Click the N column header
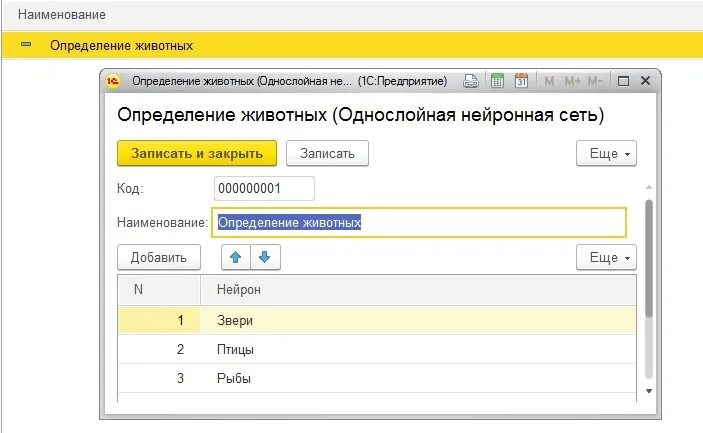This screenshot has width=703, height=433. pos(159,290)
